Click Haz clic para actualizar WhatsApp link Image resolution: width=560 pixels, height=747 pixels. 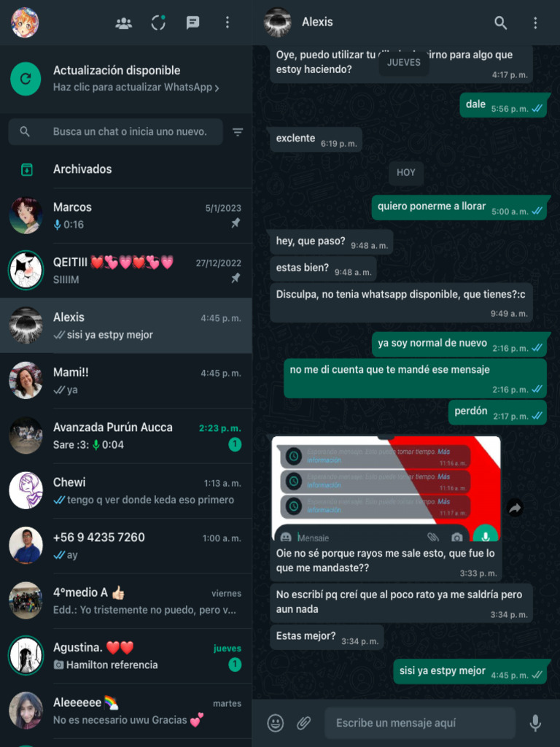pyautogui.click(x=136, y=88)
